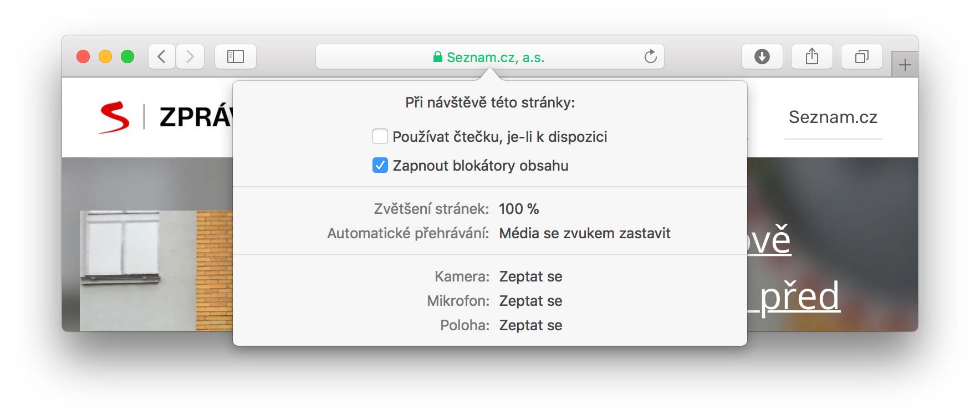Open the downloads list
This screenshot has height=420, width=980.
pyautogui.click(x=762, y=57)
